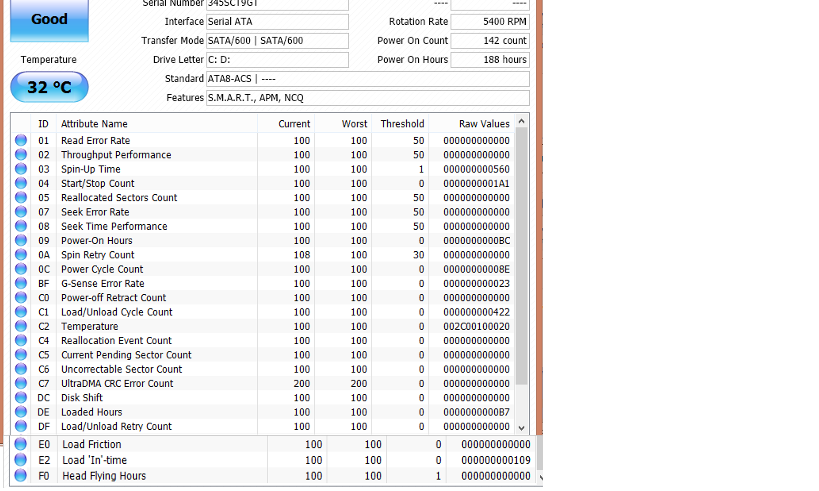Image resolution: width=819 pixels, height=491 pixels.
Task: Click the Reallocated Sectors Count status icon
Action: 21,197
